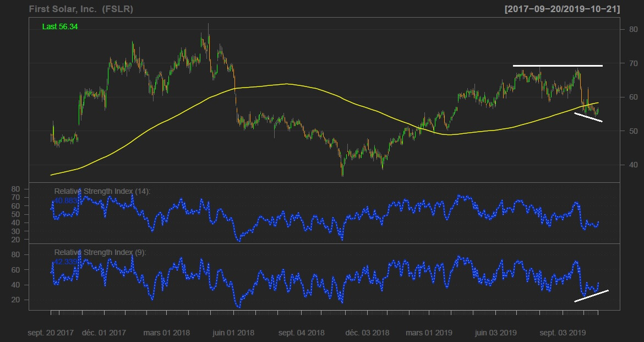
Task: Click the 'First Solar, Inc. (FSLR)' chart title
Action: (x=81, y=9)
